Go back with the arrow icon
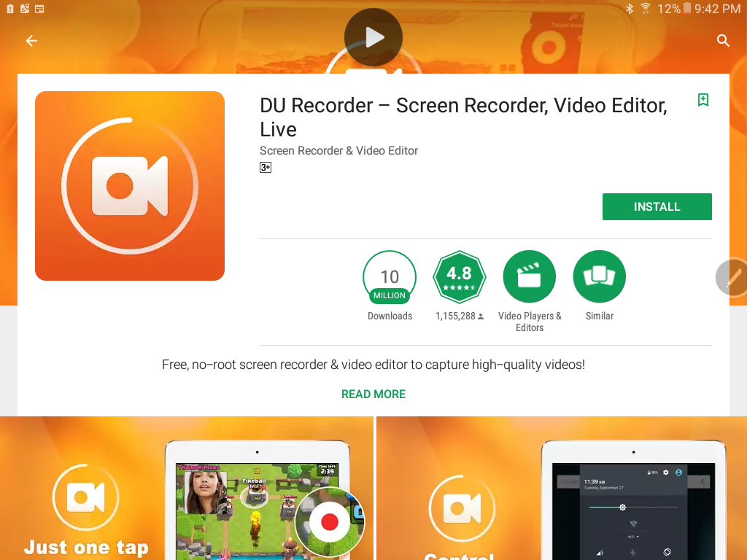The height and width of the screenshot is (560, 747). 31,41
